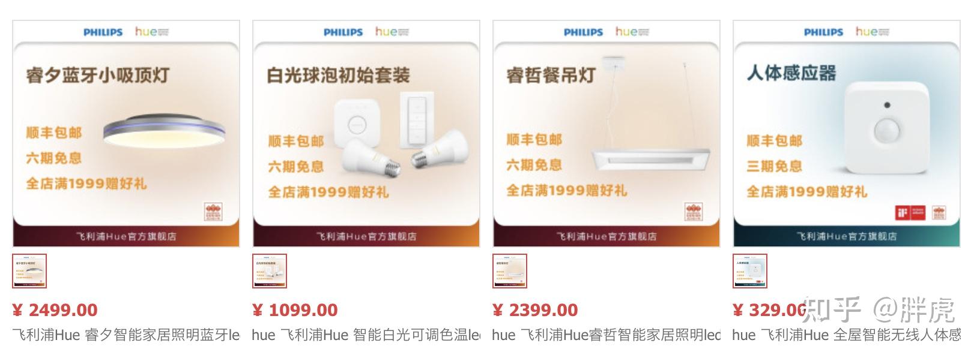Image resolution: width=980 pixels, height=349 pixels.
Task: Select small thumbnail under motion sensor product
Action: [x=750, y=271]
